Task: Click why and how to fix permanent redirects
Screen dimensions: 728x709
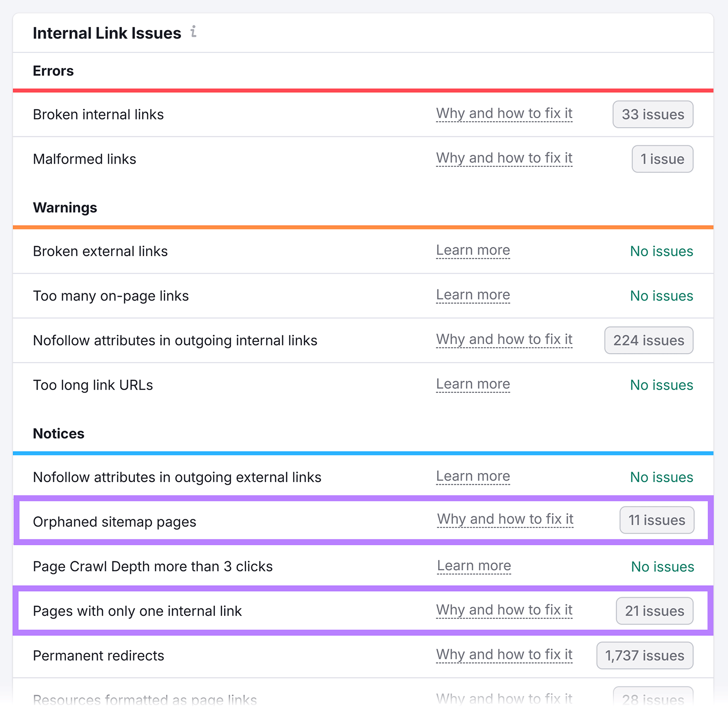Action: pos(504,654)
